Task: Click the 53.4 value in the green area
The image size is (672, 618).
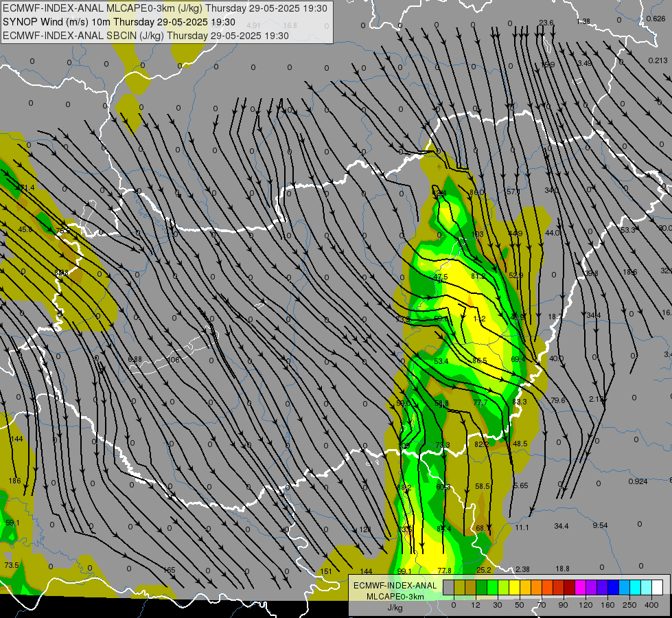Action: pos(441,362)
